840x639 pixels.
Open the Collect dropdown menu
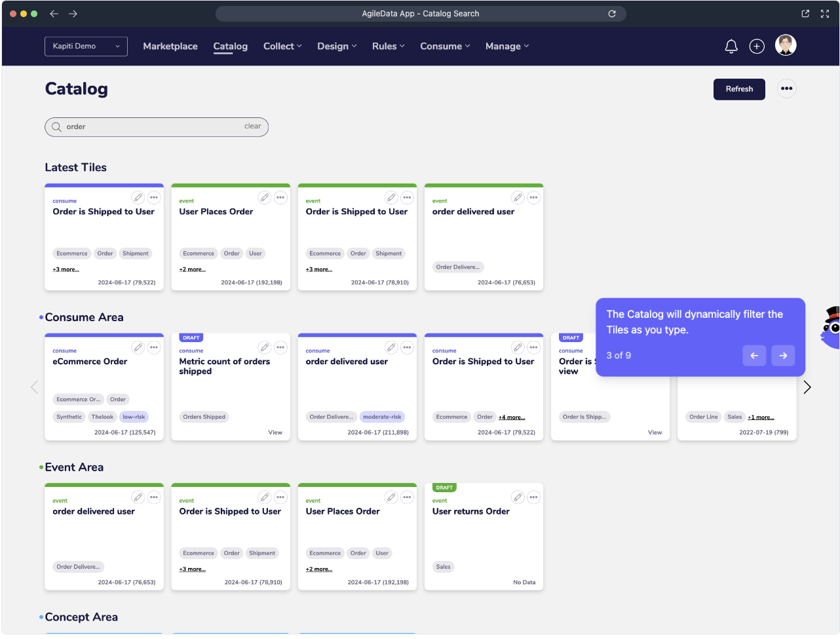coord(282,46)
